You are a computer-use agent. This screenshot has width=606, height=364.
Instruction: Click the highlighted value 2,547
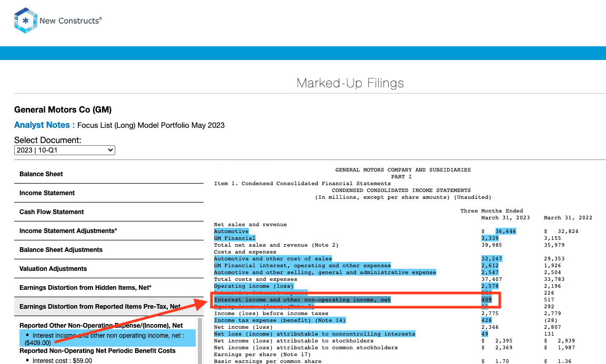point(490,272)
